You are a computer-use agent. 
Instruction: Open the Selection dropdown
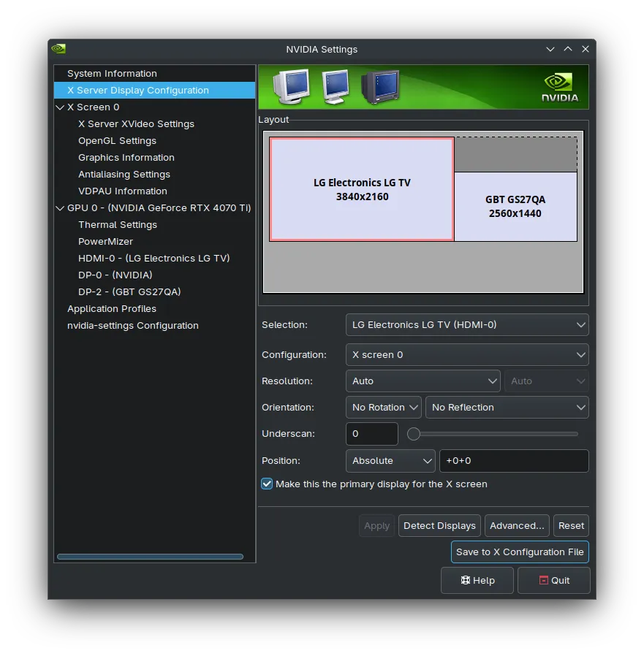click(467, 324)
